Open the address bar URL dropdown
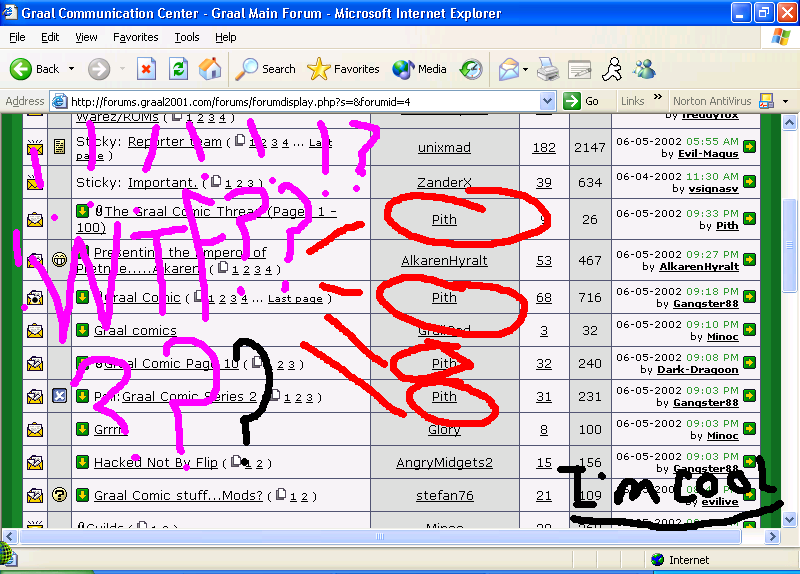Screen dimensions: 800x574 [547, 101]
